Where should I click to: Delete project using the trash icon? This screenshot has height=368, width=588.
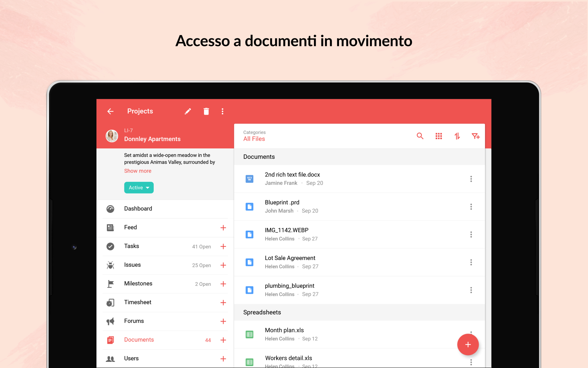click(206, 111)
